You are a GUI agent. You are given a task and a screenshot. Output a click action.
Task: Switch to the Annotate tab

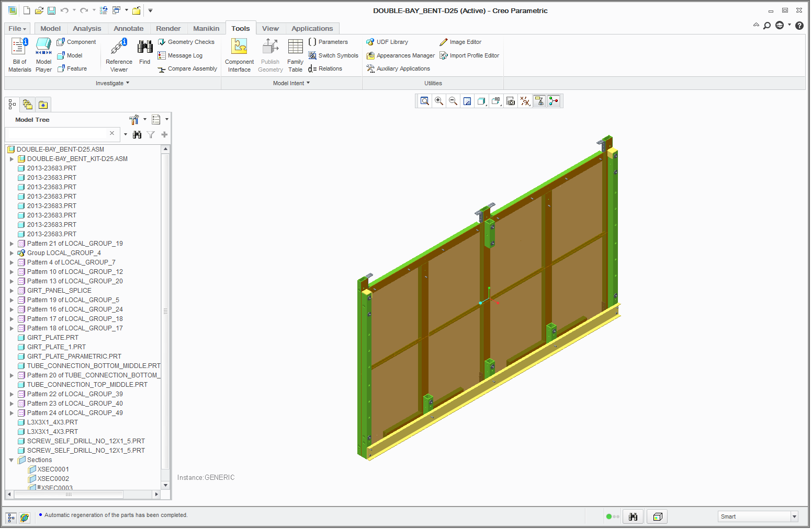(x=129, y=29)
